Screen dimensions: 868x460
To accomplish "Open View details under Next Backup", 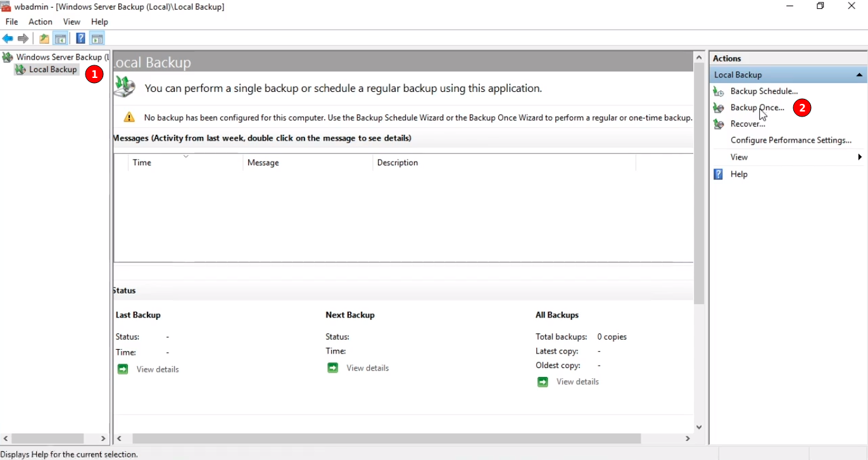I will 367,368.
